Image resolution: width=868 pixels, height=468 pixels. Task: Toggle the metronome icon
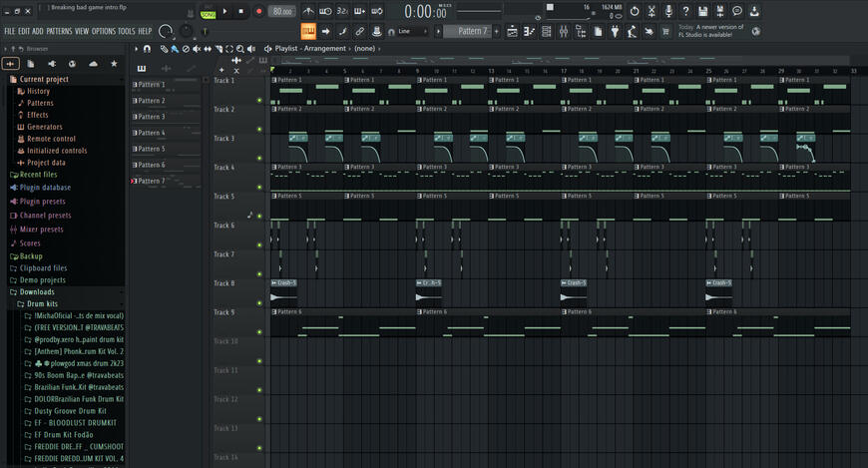(308, 11)
